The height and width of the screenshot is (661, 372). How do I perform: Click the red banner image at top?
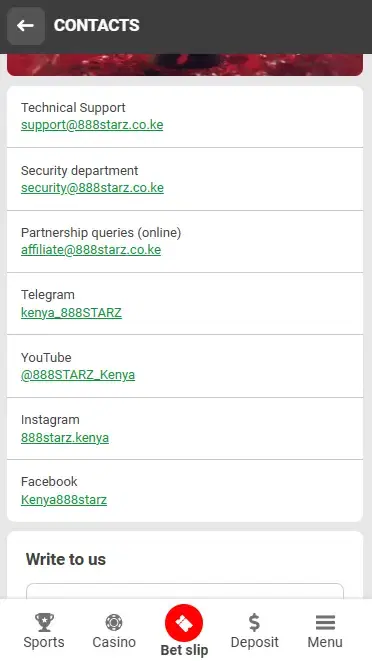[x=185, y=65]
